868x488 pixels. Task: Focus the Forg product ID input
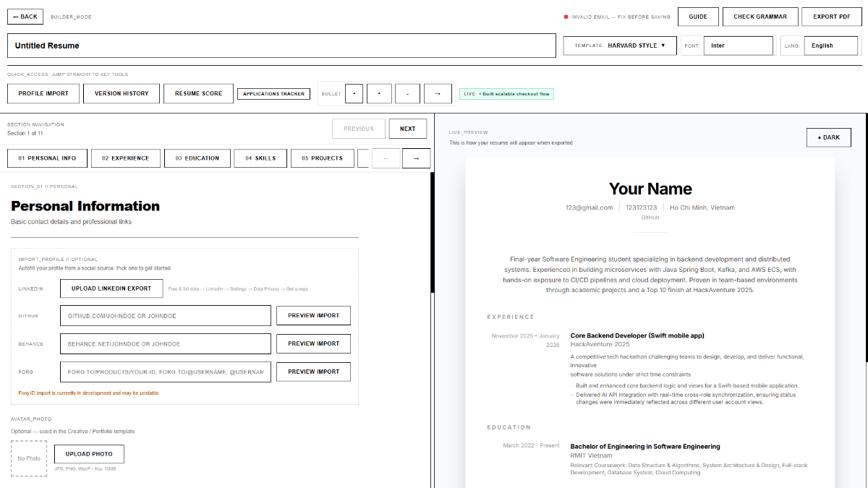tap(166, 372)
